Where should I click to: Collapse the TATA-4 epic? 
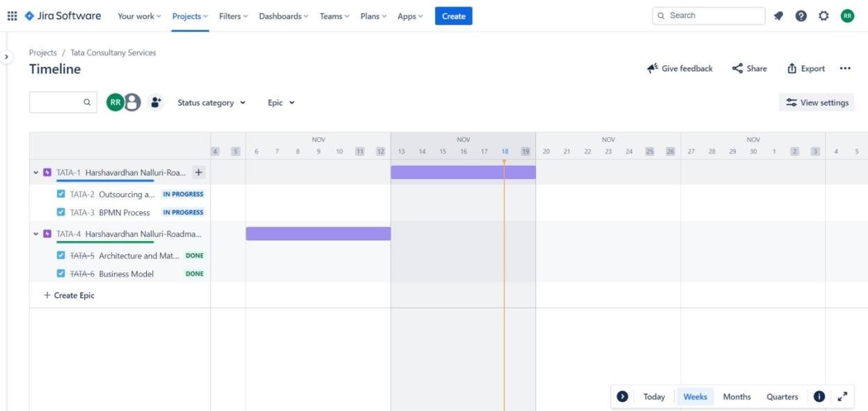(x=35, y=233)
